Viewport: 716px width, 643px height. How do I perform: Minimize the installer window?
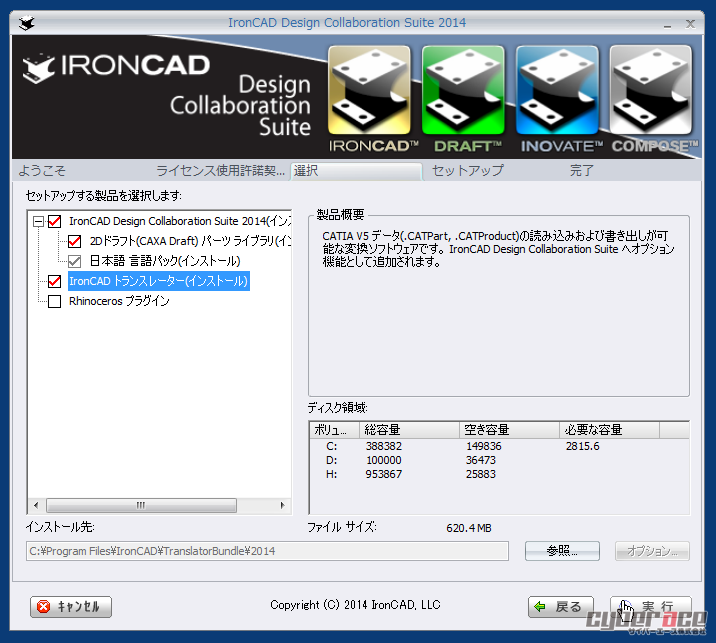(668, 25)
